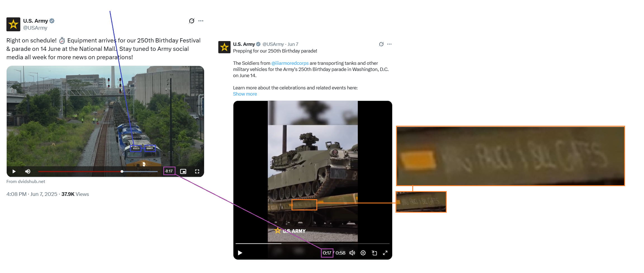Play the right tank video

[240, 253]
